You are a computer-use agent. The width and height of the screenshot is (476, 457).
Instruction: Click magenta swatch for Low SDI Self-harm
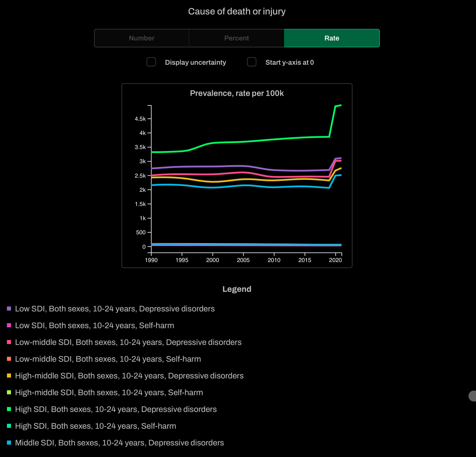point(9,325)
